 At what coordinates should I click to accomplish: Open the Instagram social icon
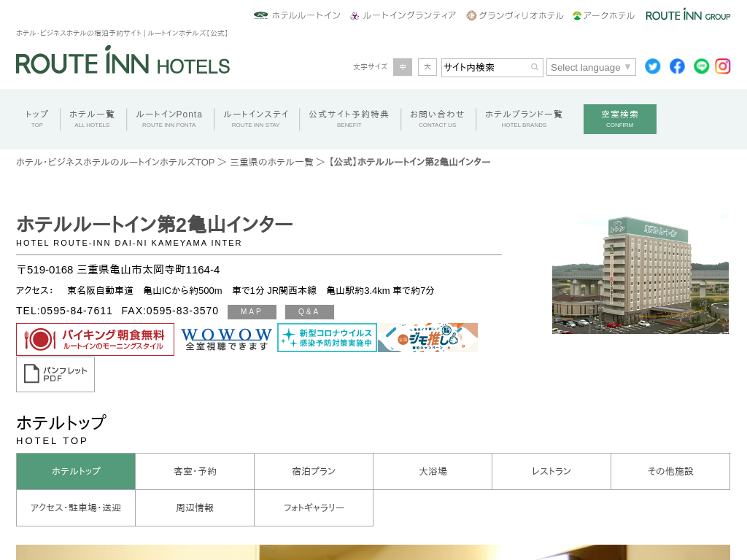(723, 66)
